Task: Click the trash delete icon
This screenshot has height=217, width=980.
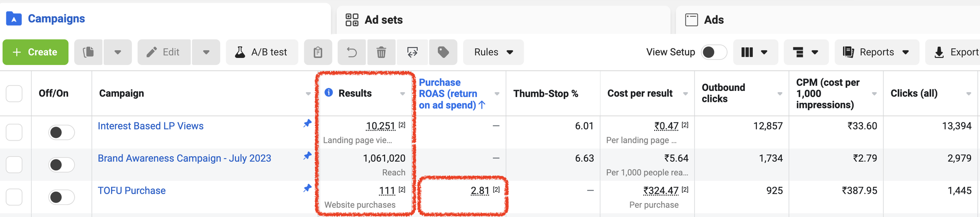Action: (381, 52)
